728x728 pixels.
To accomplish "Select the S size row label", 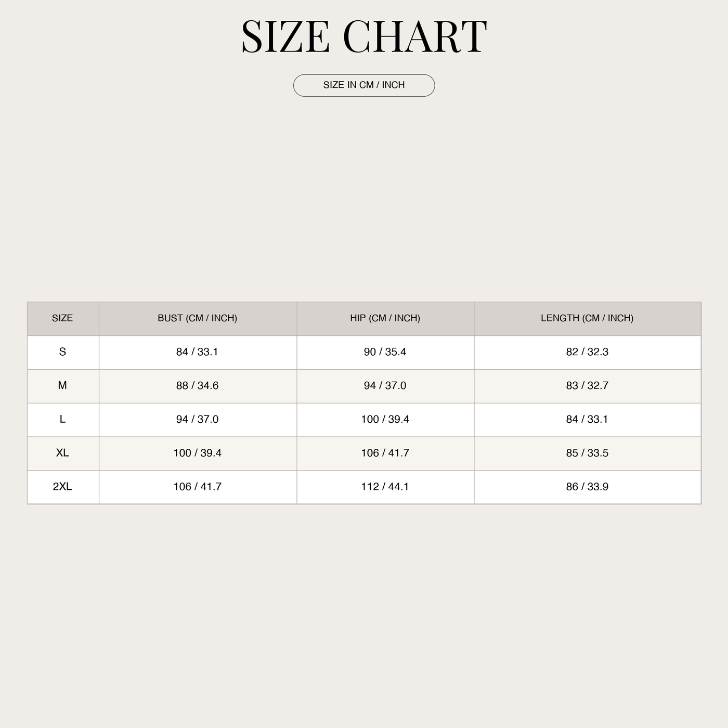I will click(x=62, y=352).
